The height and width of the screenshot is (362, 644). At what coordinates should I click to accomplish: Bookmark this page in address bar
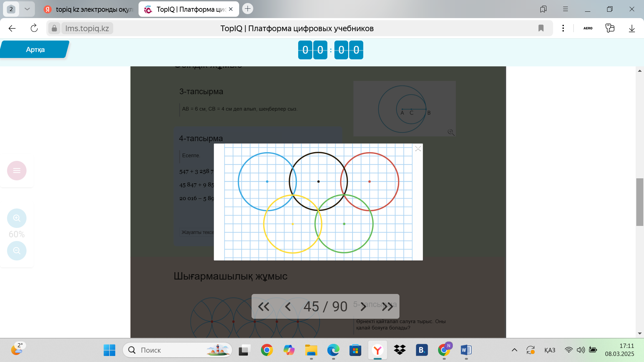541,28
